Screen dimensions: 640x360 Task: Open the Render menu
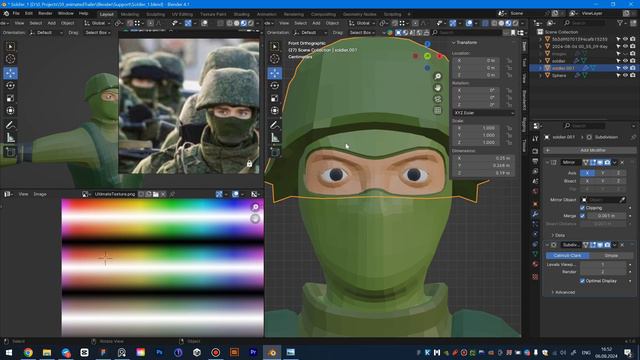pos(45,13)
